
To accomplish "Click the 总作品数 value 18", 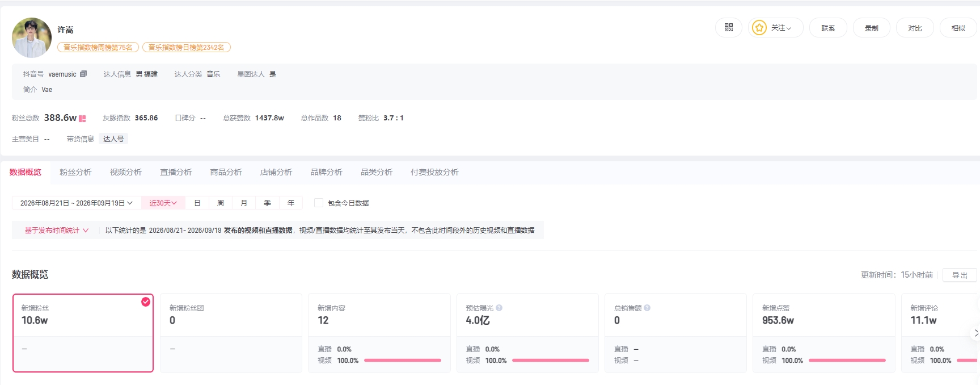I will [337, 118].
